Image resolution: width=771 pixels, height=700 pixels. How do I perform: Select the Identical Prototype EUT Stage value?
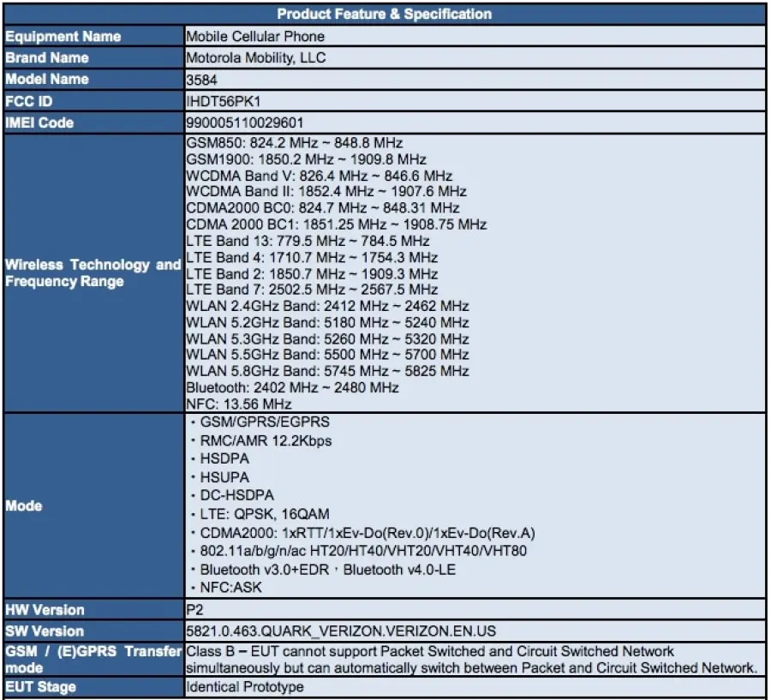(244, 686)
